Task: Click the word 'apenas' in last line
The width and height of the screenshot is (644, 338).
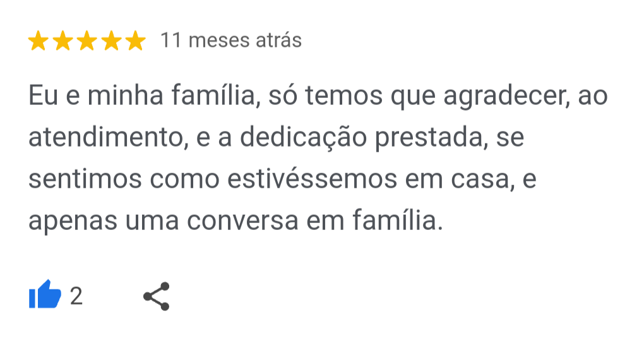Action: click(x=68, y=220)
